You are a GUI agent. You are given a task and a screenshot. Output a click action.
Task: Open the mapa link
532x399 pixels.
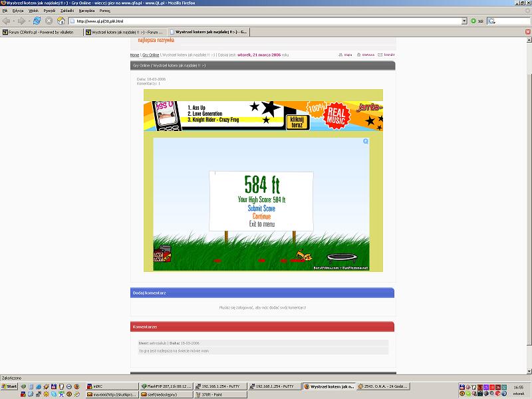tap(345, 55)
